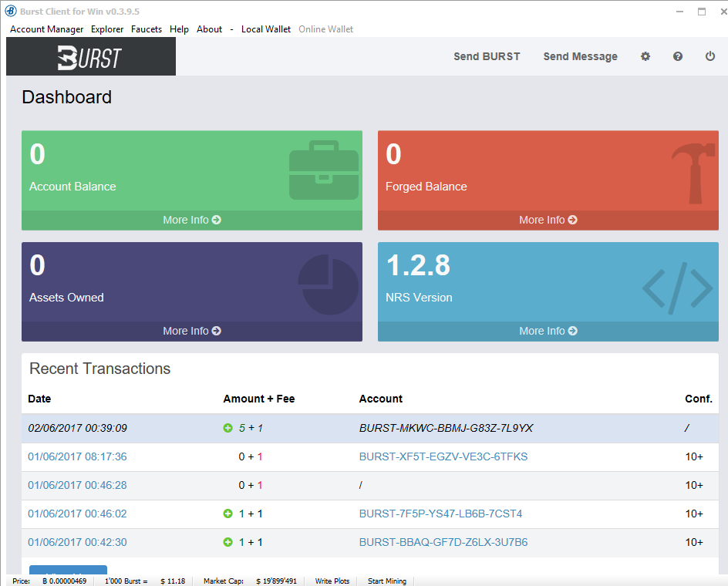
Task: Click the Date column header
Action: tap(39, 399)
